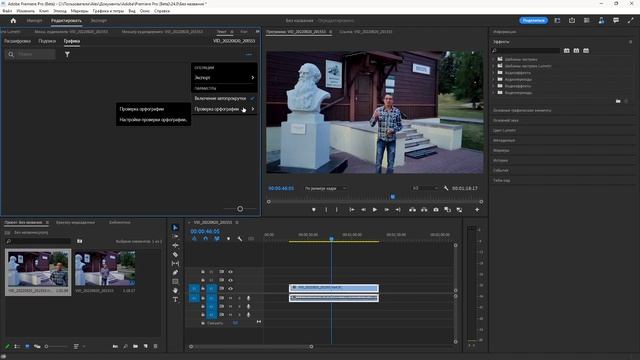Expand Шаблоны настроек Lumetri folder

click(493, 66)
